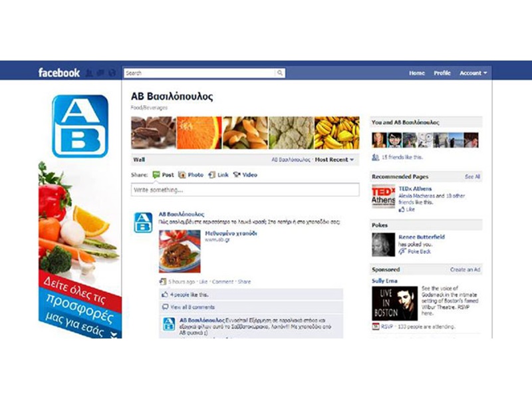Open See All recommended pages
532x399 pixels.
(472, 177)
